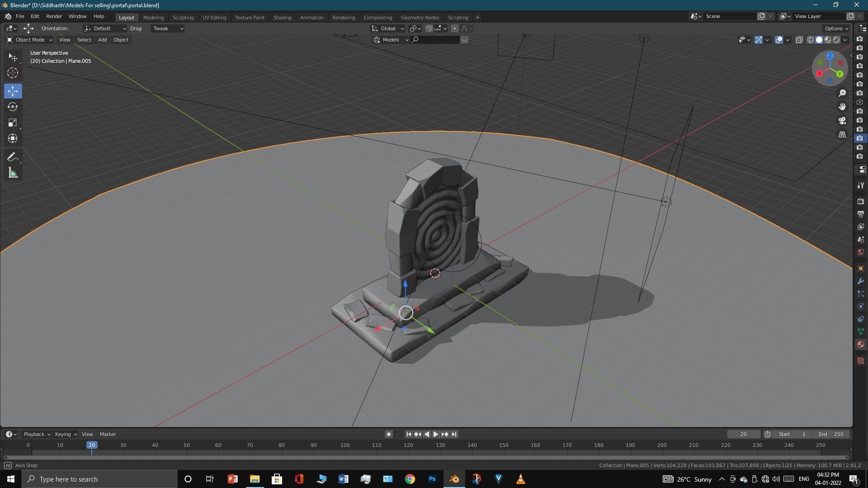Open the Orientation Default dropdown
The width and height of the screenshot is (868, 488).
tap(105, 28)
